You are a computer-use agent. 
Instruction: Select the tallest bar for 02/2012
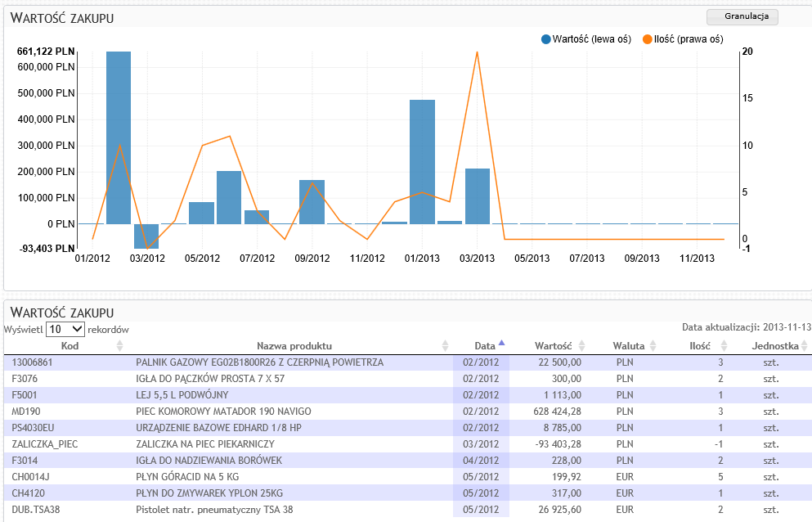tap(119, 138)
